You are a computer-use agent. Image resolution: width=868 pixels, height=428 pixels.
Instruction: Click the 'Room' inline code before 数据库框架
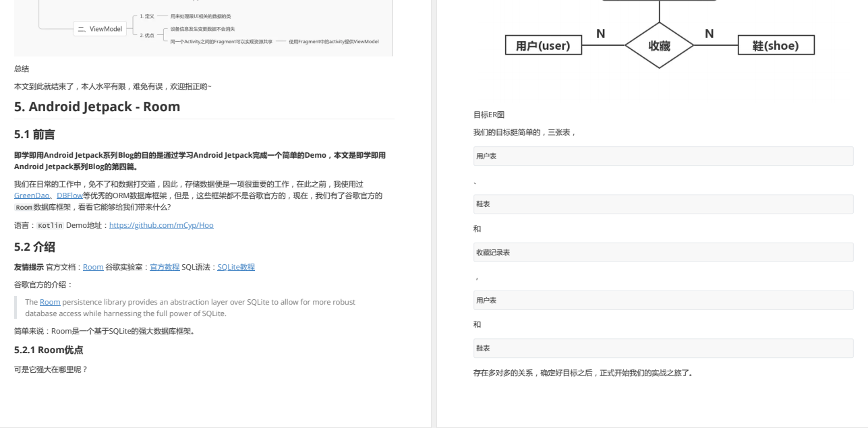coord(24,208)
